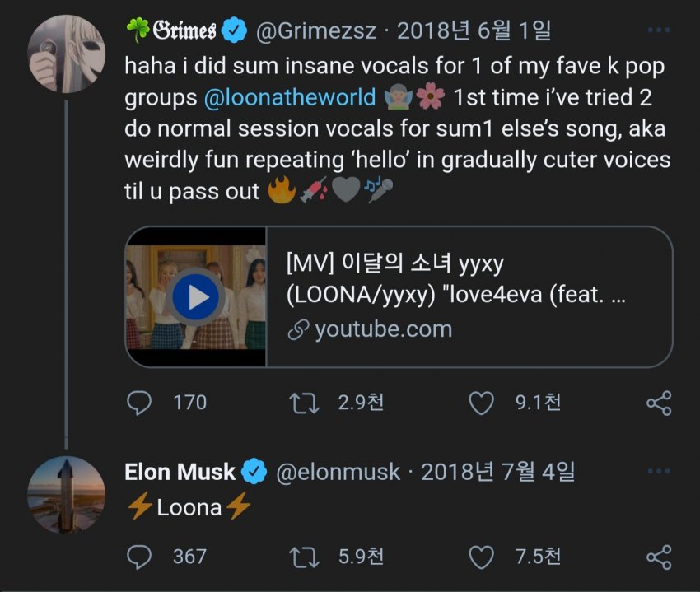Open the @loonatheworld mention link
Screen dimensions: 700x592
point(288,97)
